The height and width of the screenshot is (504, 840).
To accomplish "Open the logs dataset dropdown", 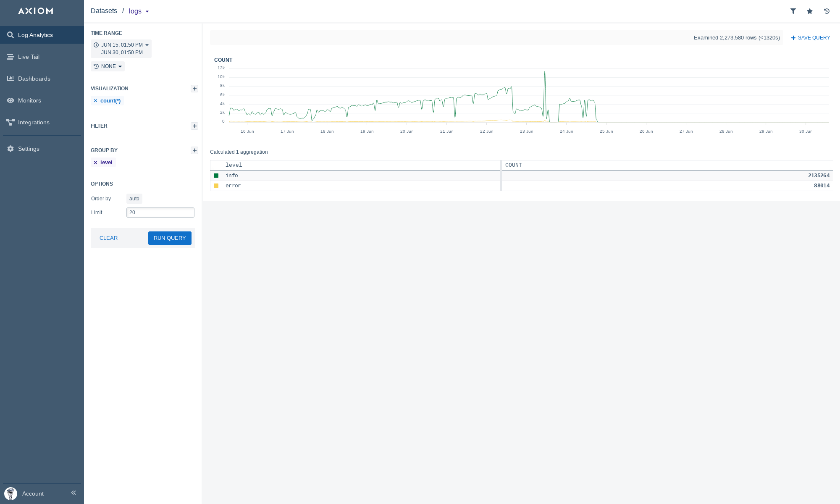I will point(139,11).
